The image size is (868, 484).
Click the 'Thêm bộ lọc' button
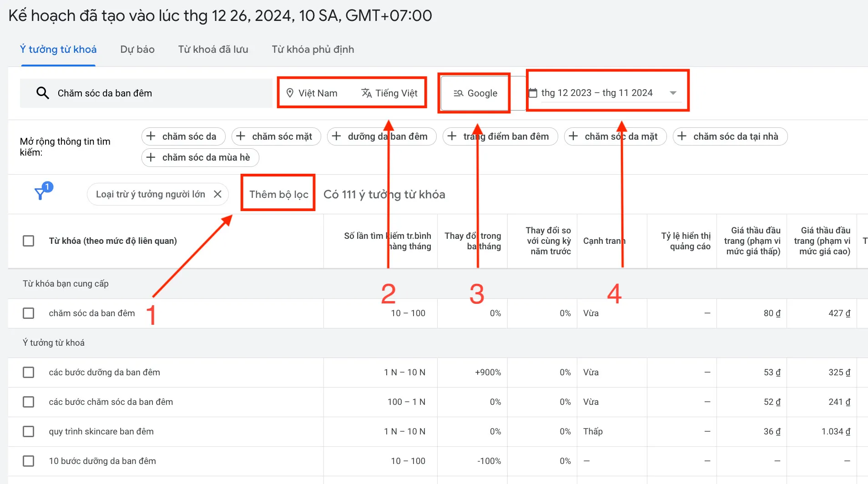tap(278, 195)
